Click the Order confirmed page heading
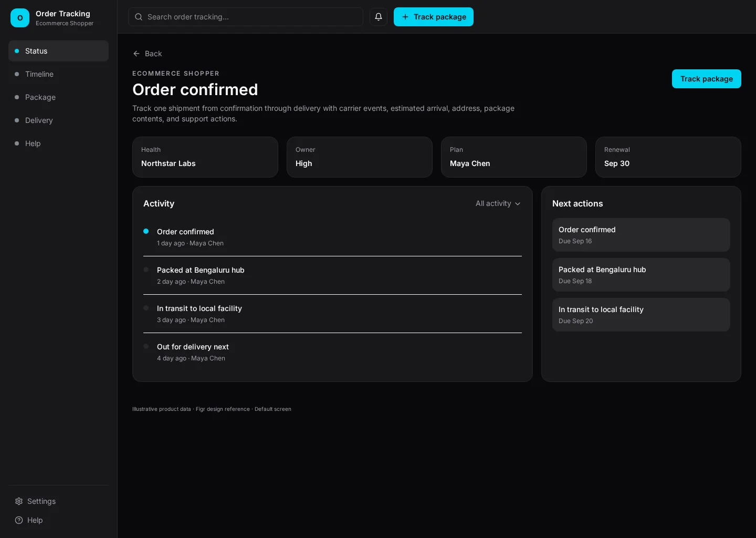The height and width of the screenshot is (538, 756). [195, 89]
